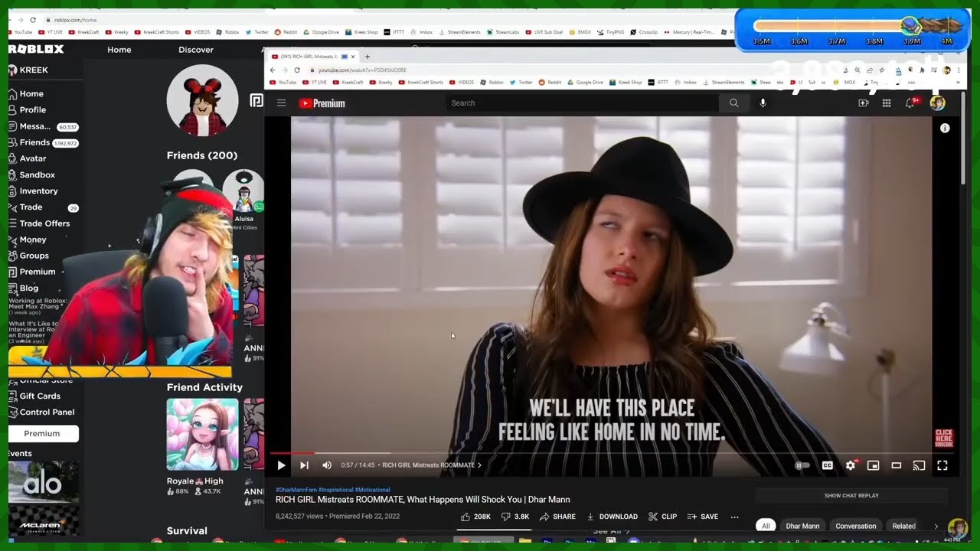The height and width of the screenshot is (551, 980).
Task: Select the Conversation filter chip
Action: (856, 526)
